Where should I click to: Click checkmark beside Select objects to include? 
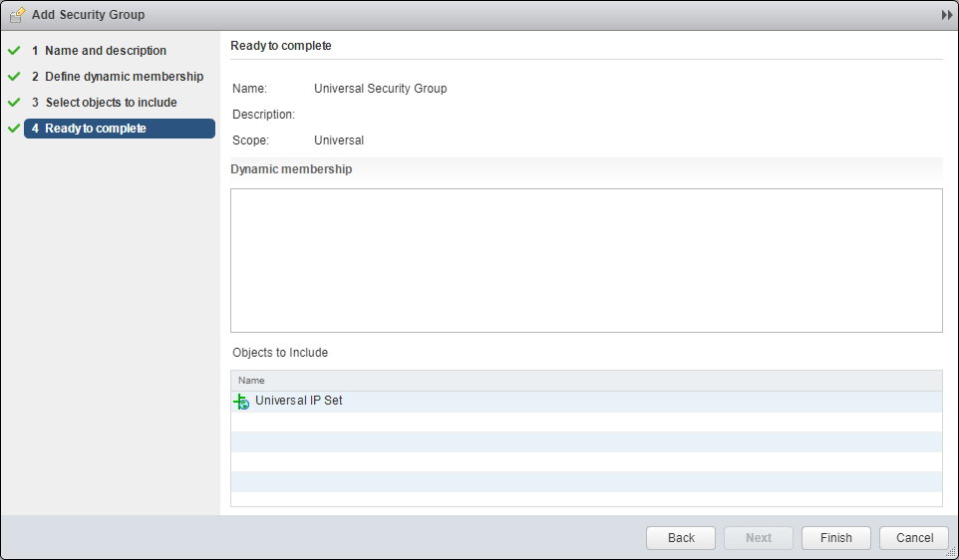point(14,103)
